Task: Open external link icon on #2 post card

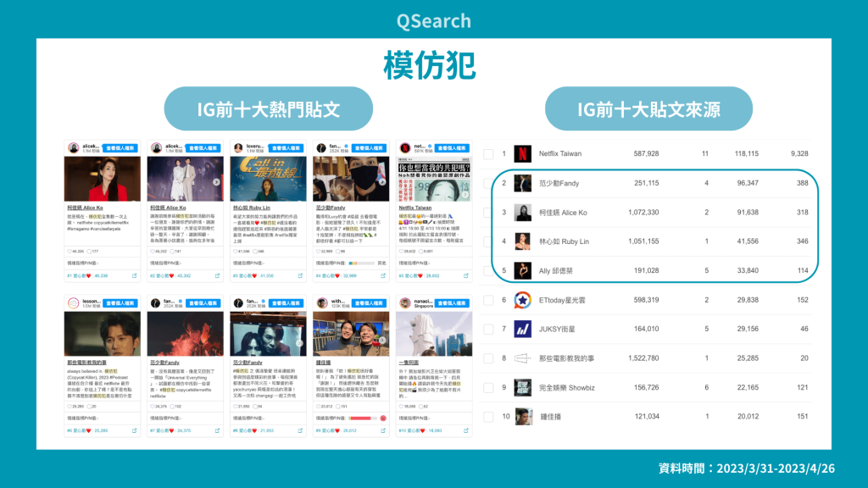Action: tap(217, 275)
